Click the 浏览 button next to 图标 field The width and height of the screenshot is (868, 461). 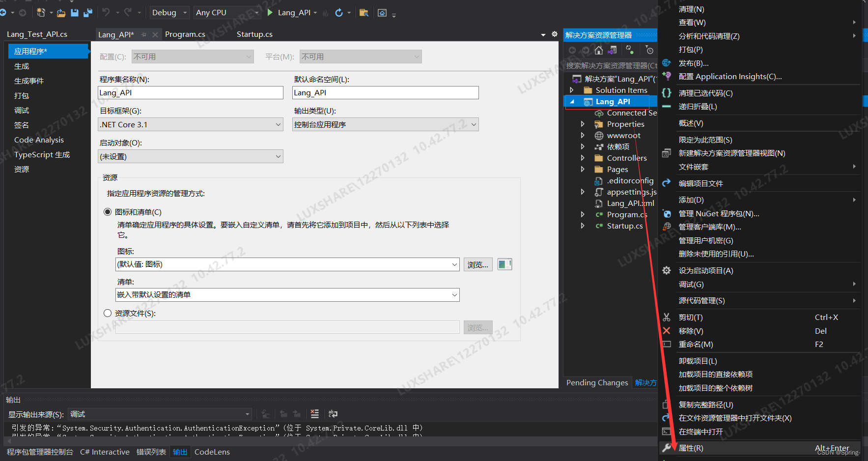[x=478, y=264]
